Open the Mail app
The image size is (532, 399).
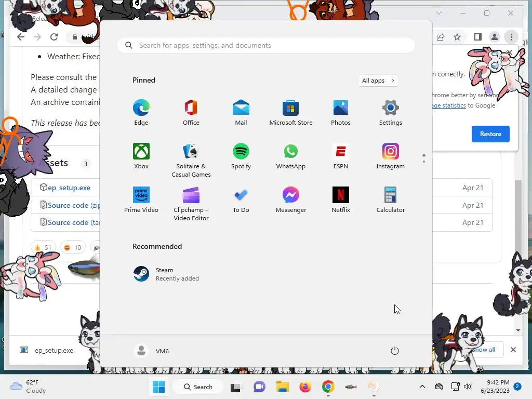(241, 112)
